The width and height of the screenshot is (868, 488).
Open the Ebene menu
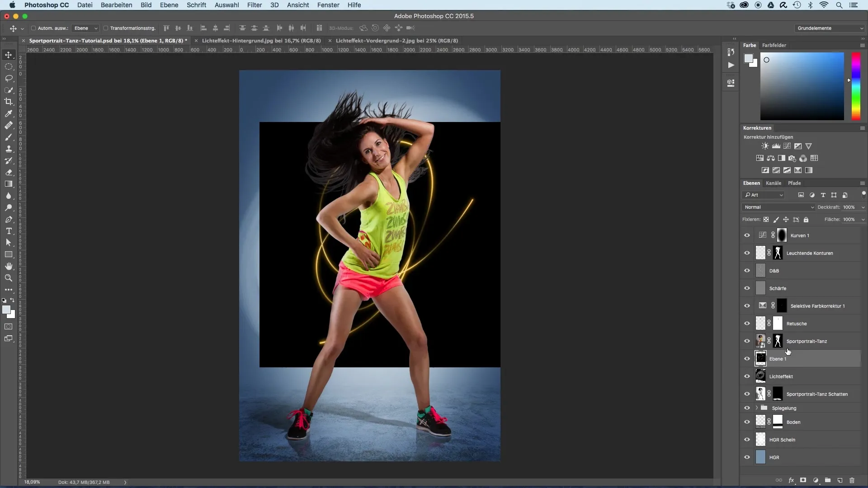(169, 5)
